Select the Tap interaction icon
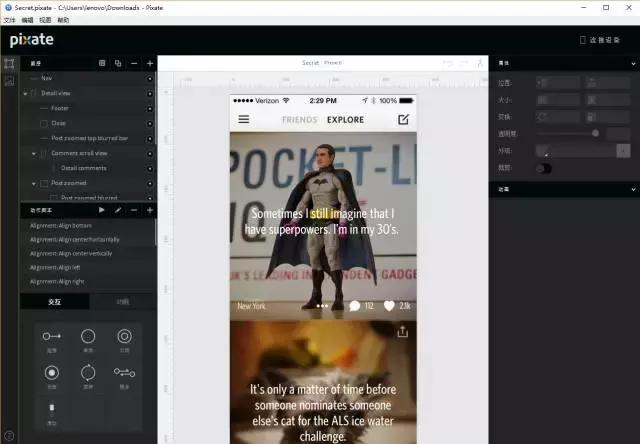640x444 pixels. (x=88, y=337)
